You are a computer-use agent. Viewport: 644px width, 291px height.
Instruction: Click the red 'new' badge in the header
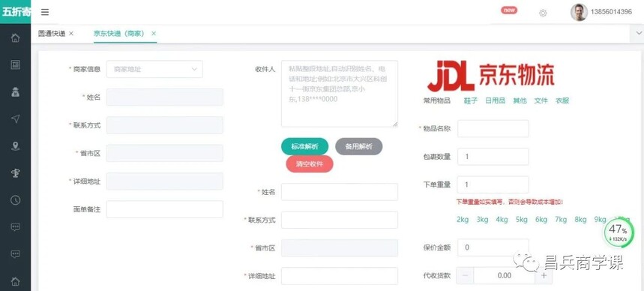(x=509, y=10)
